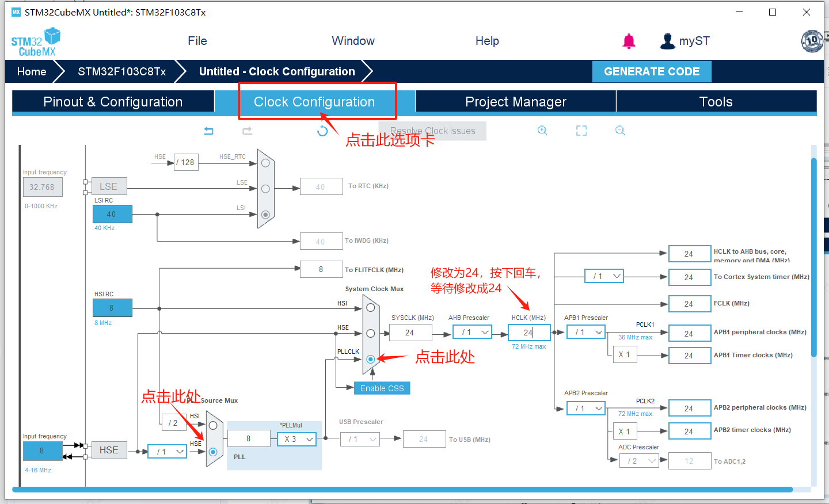Screen dimensions: 829x504
Task: Click the ST 10-year anniversary badge
Action: 812,41
